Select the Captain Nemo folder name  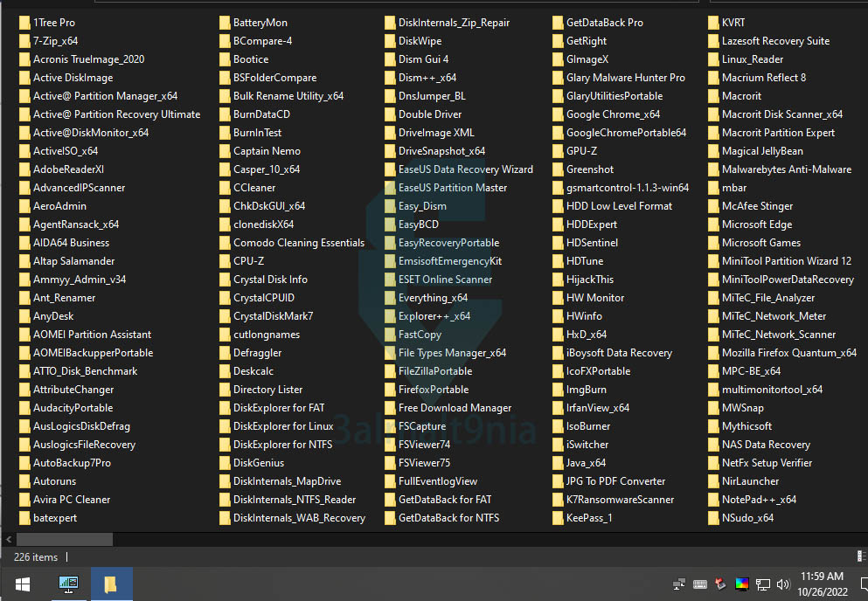[x=267, y=151]
